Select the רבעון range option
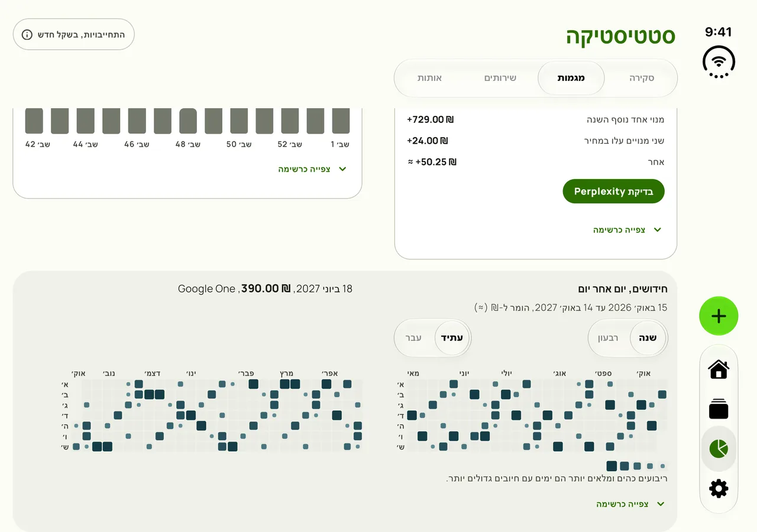Screen dimensions: 757x532 coord(609,338)
